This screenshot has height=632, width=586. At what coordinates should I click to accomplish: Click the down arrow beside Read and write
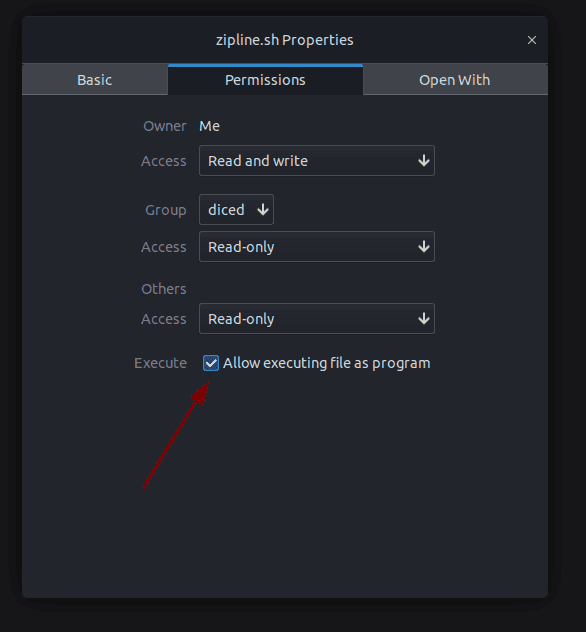point(424,161)
